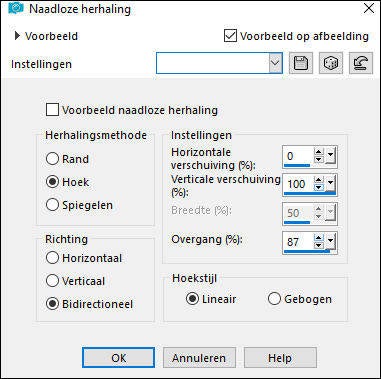Select the Rand herhalingsmethode option
The height and width of the screenshot is (379, 381).
coord(52,159)
